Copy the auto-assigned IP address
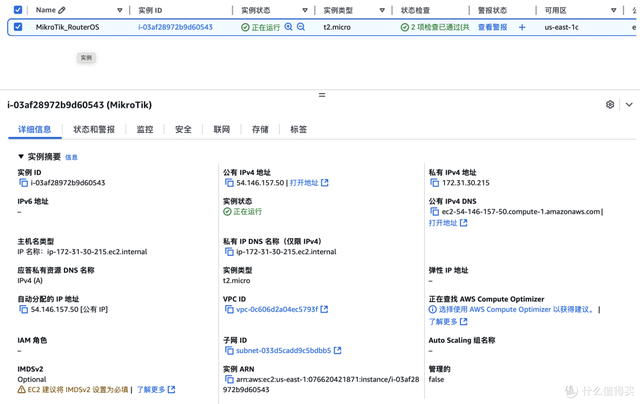Image resolution: width=640 pixels, height=404 pixels. [23, 309]
